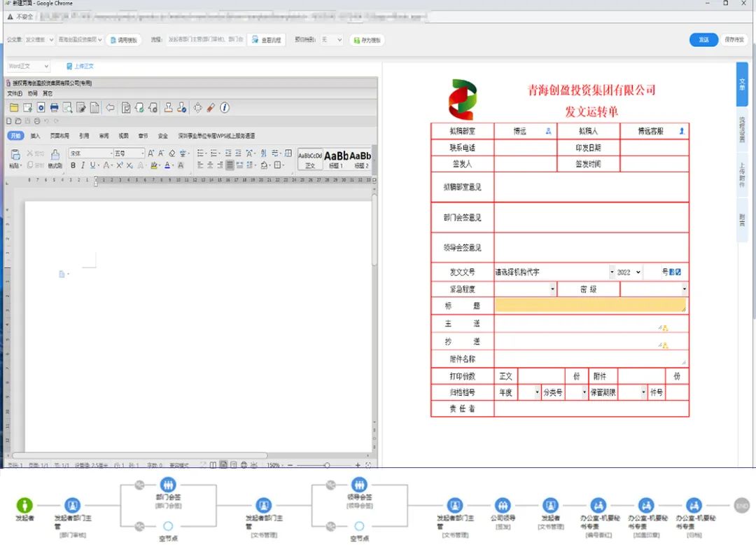Click the person icon beside 博远客服
Screen dimensions: 756x545
[682, 131]
